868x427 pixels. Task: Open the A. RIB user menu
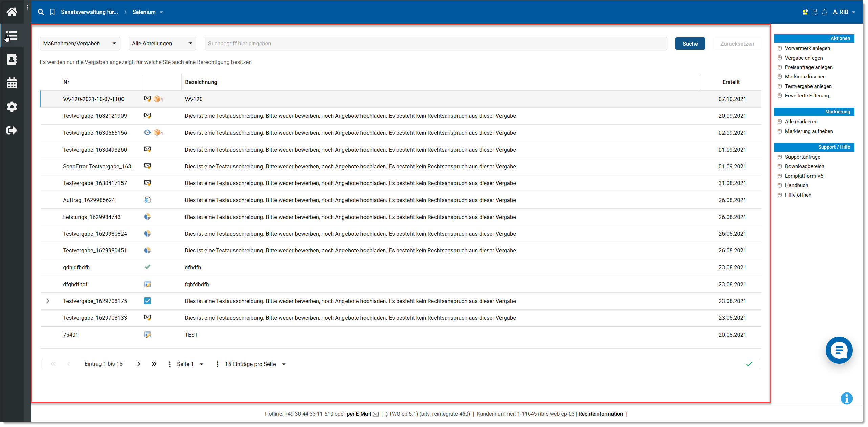[844, 12]
